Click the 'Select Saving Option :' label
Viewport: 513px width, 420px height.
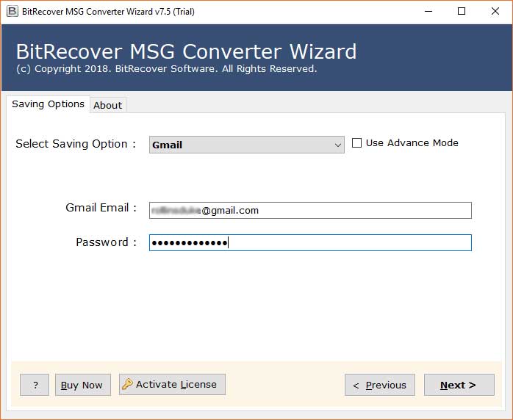[x=76, y=144]
